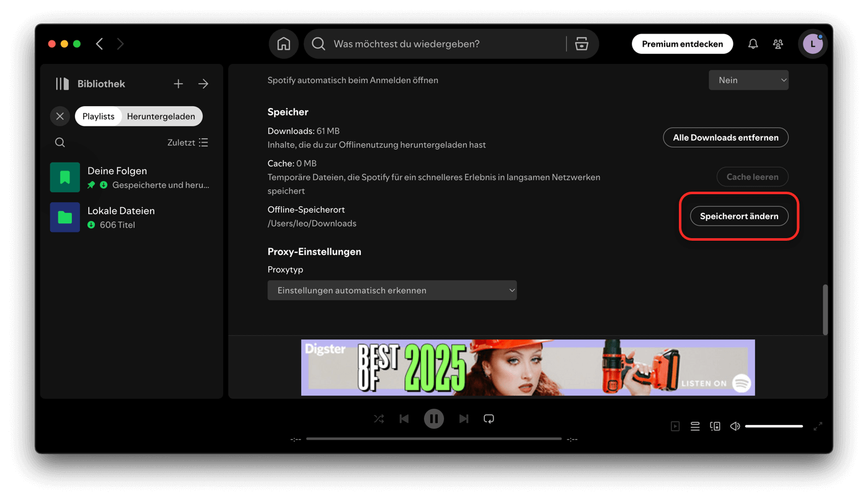868x500 pixels.
Task: Open the 'Nein' autostart dropdown
Action: pos(748,80)
